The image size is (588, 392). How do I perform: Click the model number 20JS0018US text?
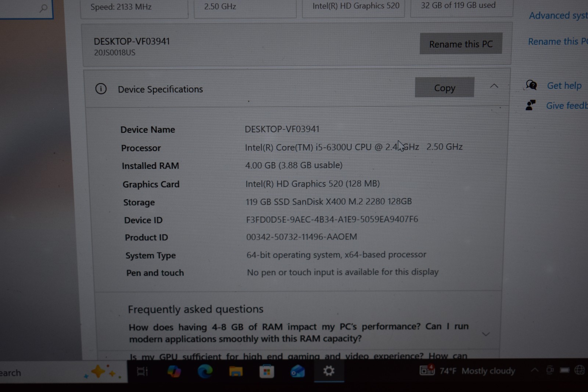pos(115,53)
